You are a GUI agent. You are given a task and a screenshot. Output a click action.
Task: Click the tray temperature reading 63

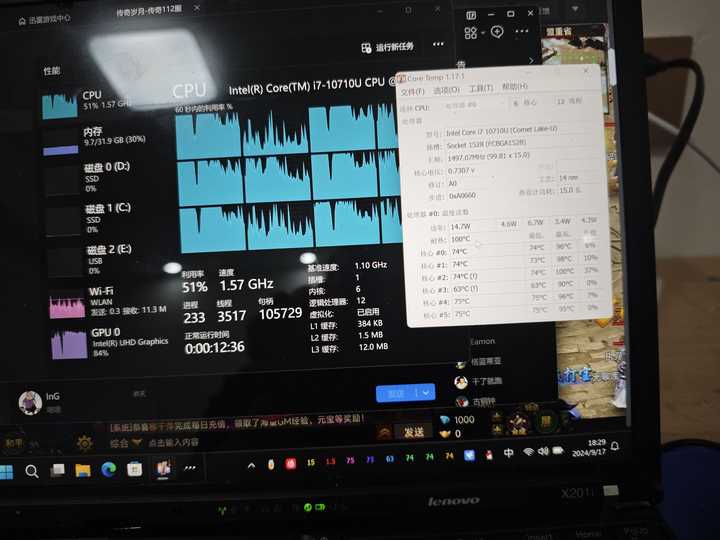[x=390, y=458]
